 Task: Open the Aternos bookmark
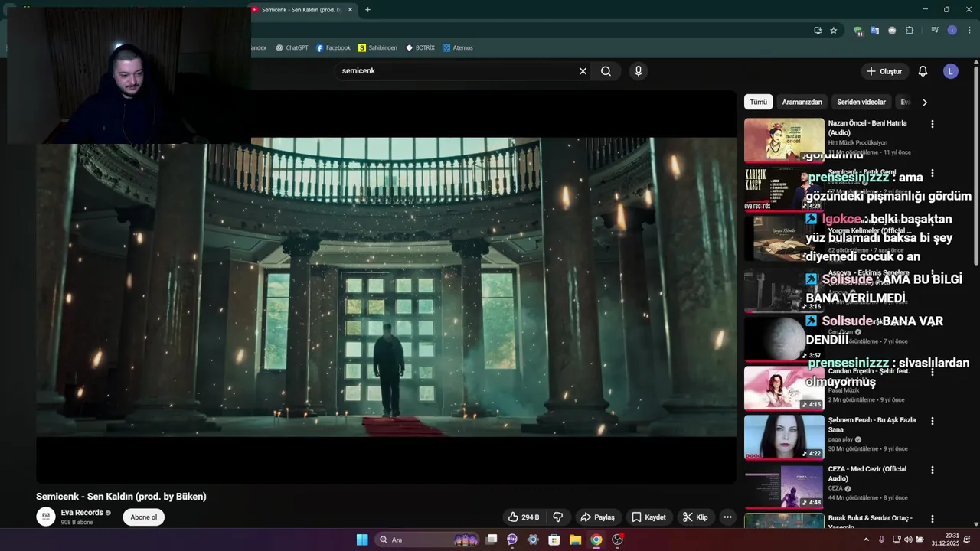tap(458, 47)
